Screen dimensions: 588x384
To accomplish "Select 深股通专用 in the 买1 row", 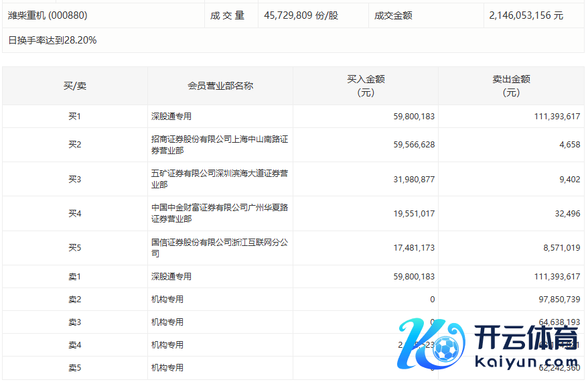I will pyautogui.click(x=171, y=117).
